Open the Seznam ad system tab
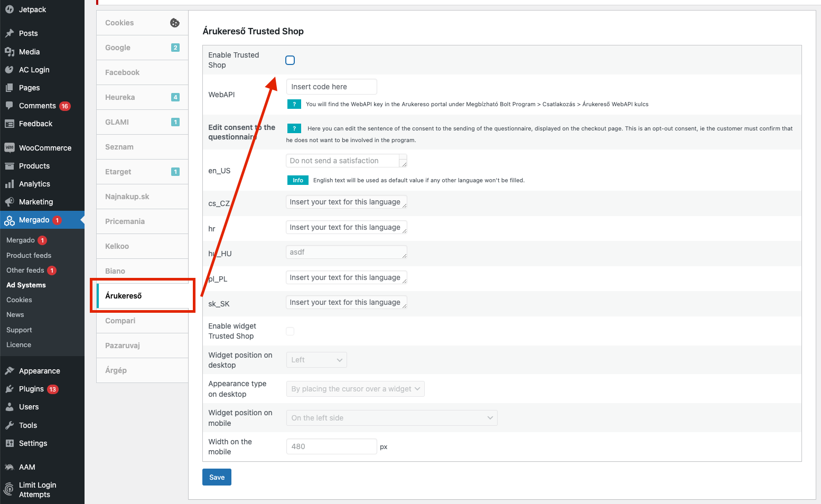 (143, 147)
